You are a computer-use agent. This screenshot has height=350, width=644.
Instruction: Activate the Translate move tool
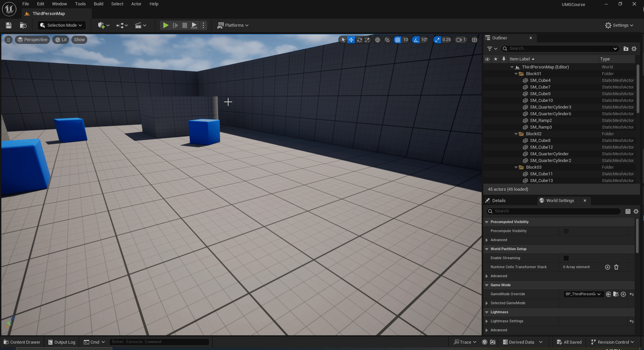[351, 40]
